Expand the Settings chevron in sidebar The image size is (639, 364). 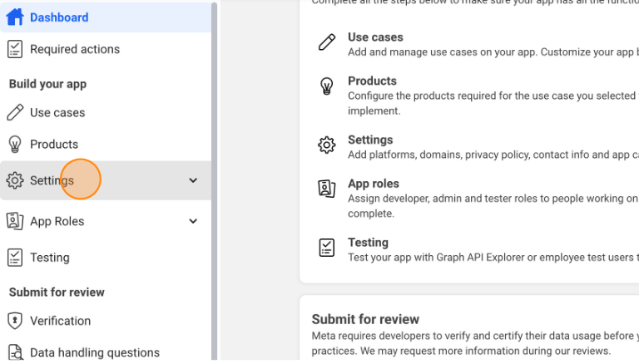[193, 180]
